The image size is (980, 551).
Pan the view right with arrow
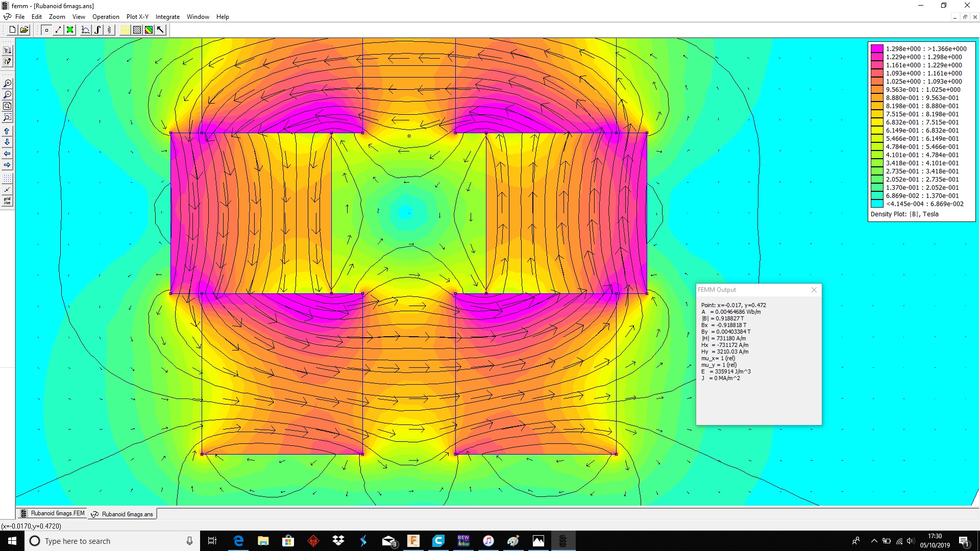pyautogui.click(x=7, y=165)
